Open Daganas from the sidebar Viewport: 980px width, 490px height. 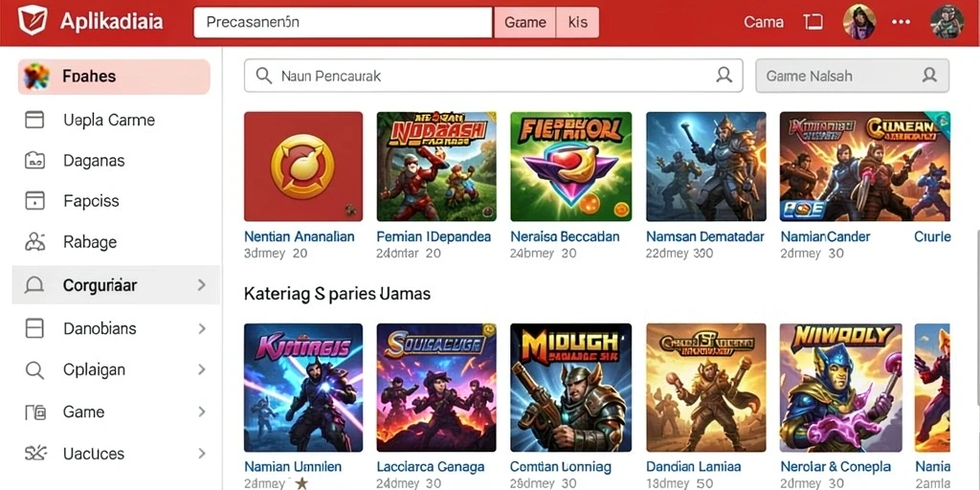94,161
